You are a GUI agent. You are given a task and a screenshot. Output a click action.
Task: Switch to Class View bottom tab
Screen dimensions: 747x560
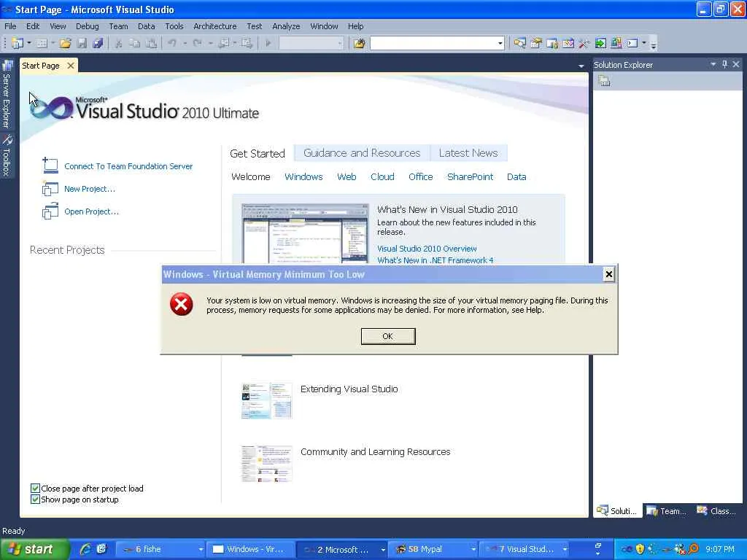(x=716, y=511)
